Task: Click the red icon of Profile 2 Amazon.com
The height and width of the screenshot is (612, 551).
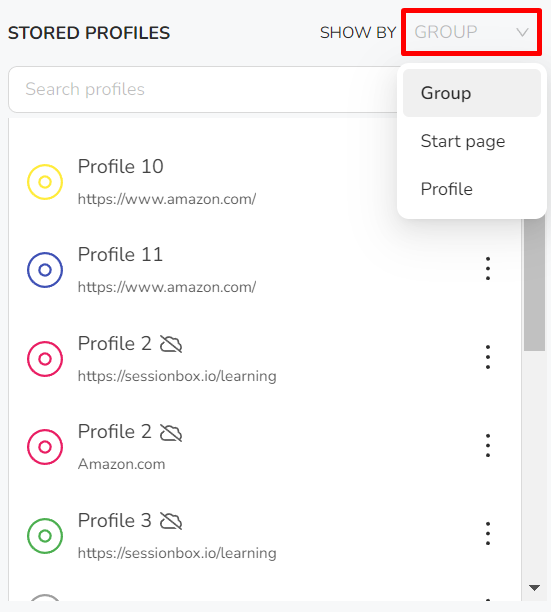Action: [x=45, y=447]
